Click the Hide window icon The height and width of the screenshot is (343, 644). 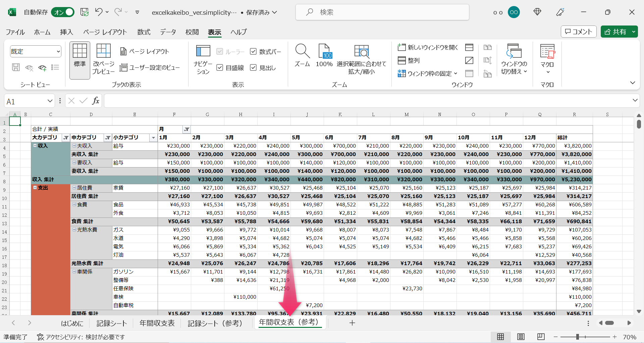469,60
